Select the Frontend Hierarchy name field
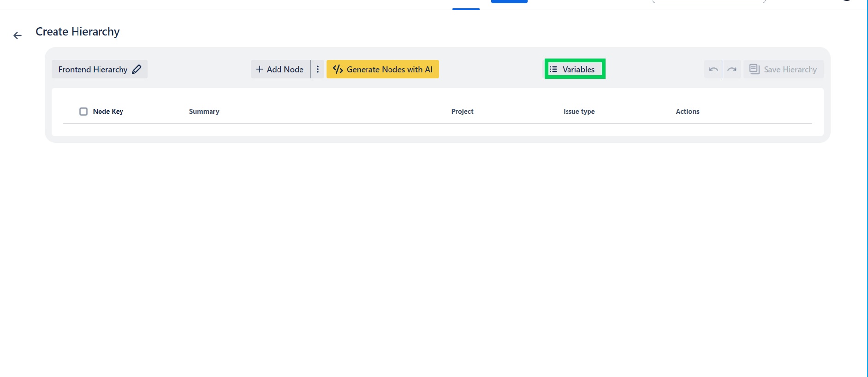 (93, 70)
